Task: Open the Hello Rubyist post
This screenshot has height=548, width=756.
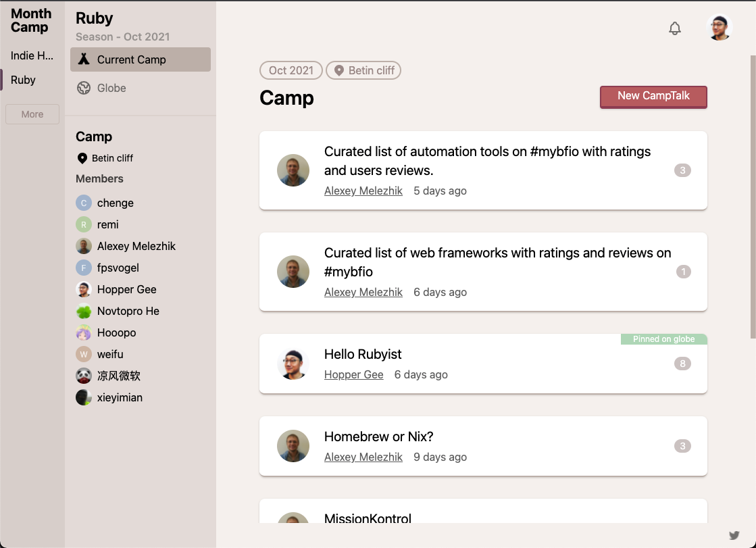Action: (362, 354)
